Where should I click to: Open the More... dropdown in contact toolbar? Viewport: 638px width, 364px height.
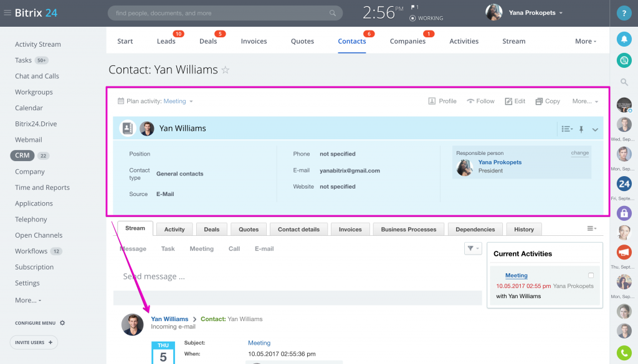585,101
